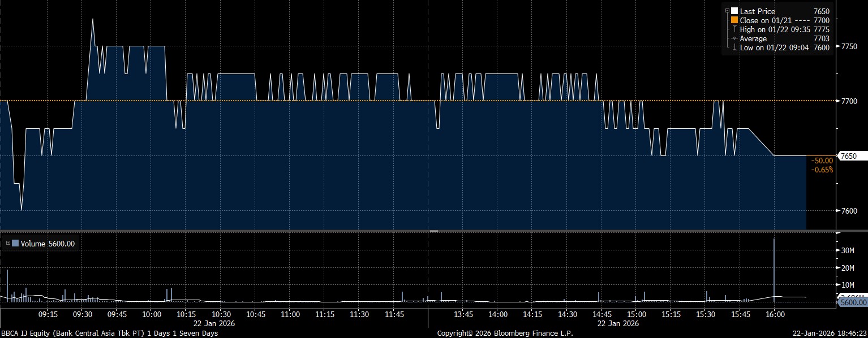868x338 pixels.
Task: Click the blue Volume series swatch icon
Action: (15, 244)
